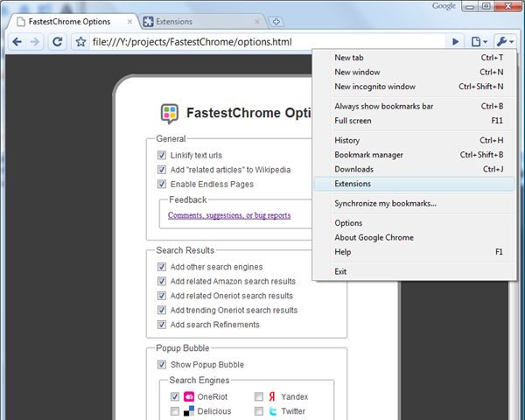Click the Extensions tab puzzle icon
The image size is (525, 420).
pos(148,22)
